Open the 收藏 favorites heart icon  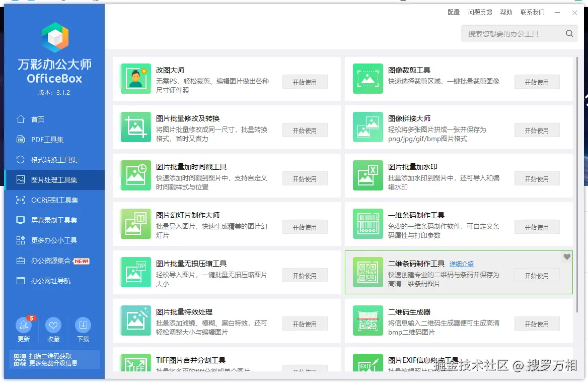[53, 325]
